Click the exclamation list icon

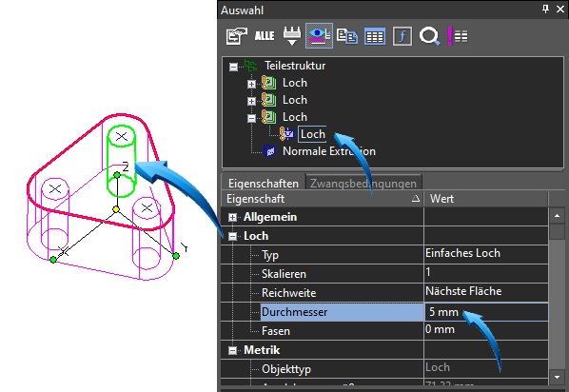pyautogui.click(x=458, y=36)
